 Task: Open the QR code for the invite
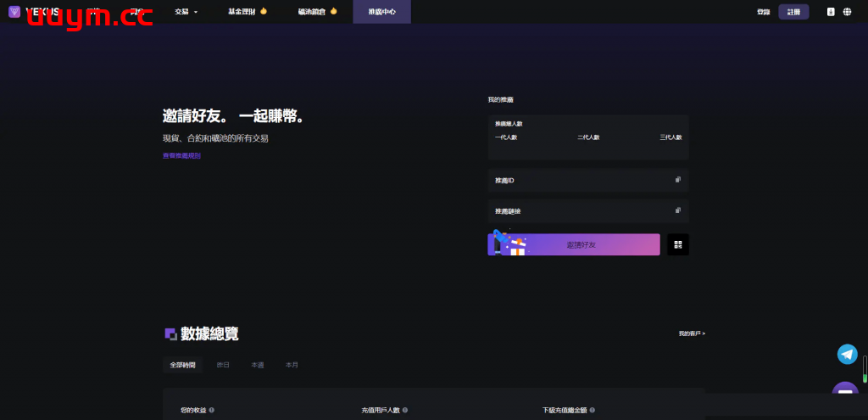coord(677,244)
